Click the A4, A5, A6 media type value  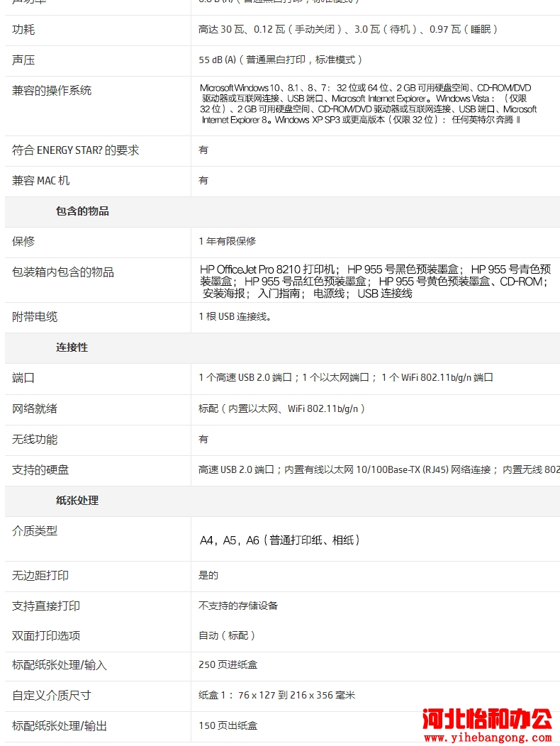[280, 540]
